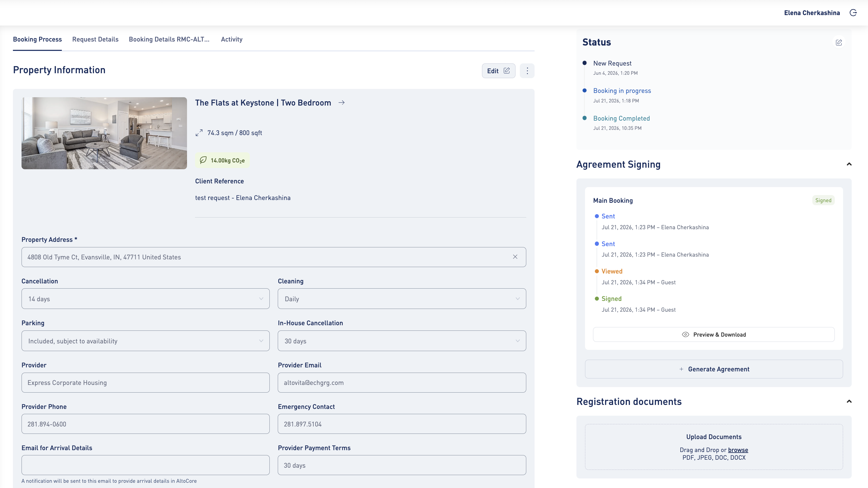Click the Edit button for Property Information
868x488 pixels.
pyautogui.click(x=498, y=71)
